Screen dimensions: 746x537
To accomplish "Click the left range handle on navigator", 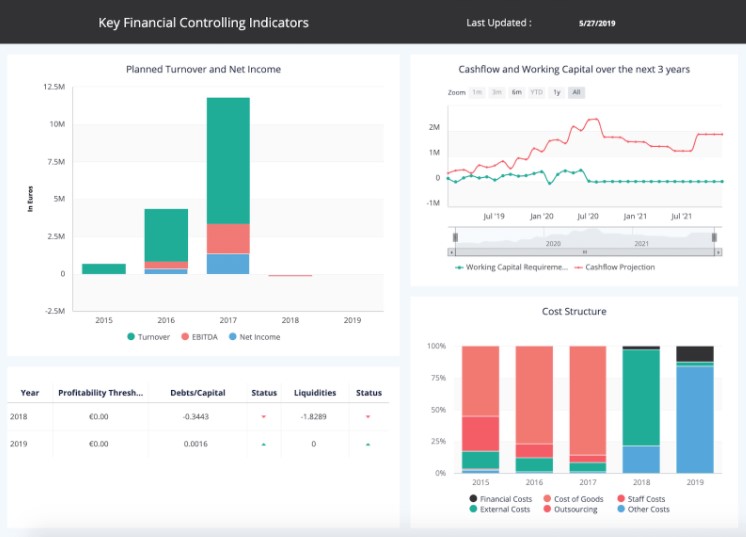I will [x=455, y=238].
